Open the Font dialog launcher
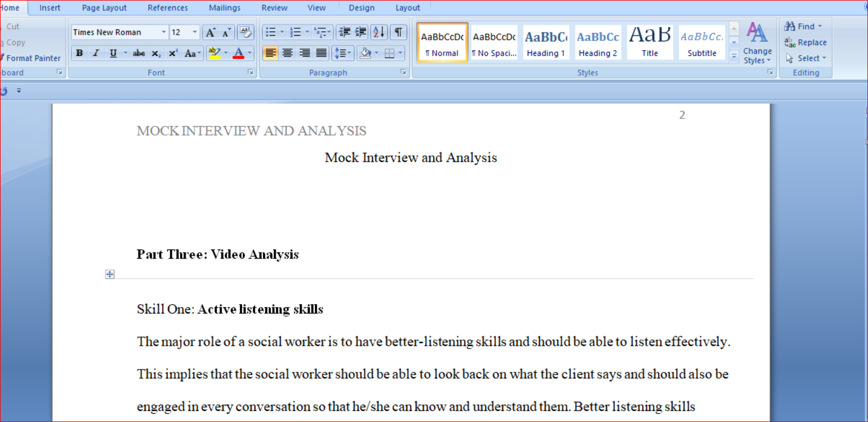Image resolution: width=868 pixels, height=422 pixels. [x=250, y=72]
